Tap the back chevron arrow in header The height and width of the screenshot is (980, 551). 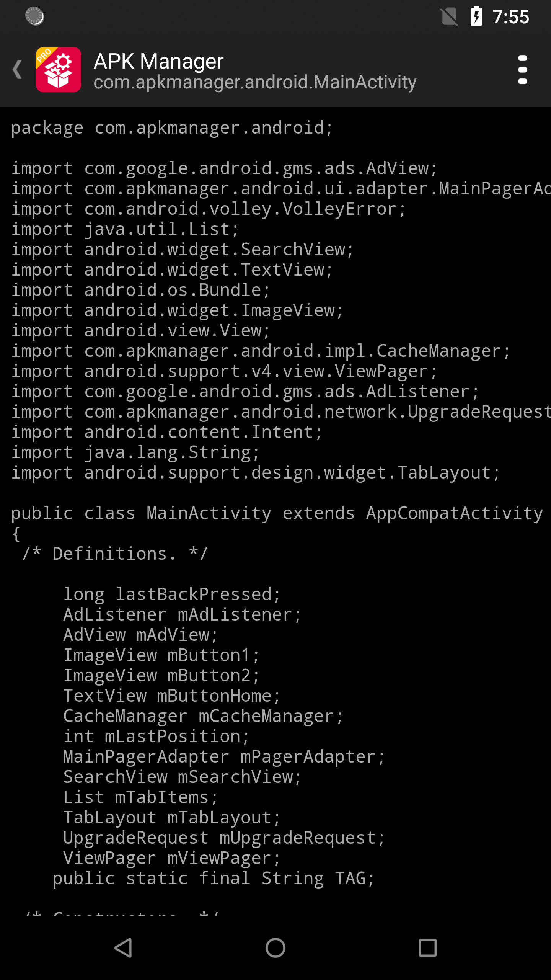[17, 70]
